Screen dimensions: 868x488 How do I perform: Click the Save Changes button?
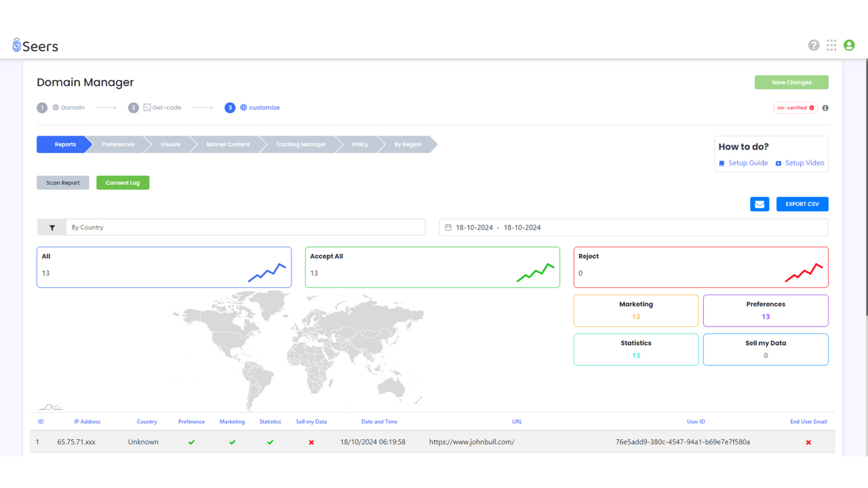(x=791, y=82)
